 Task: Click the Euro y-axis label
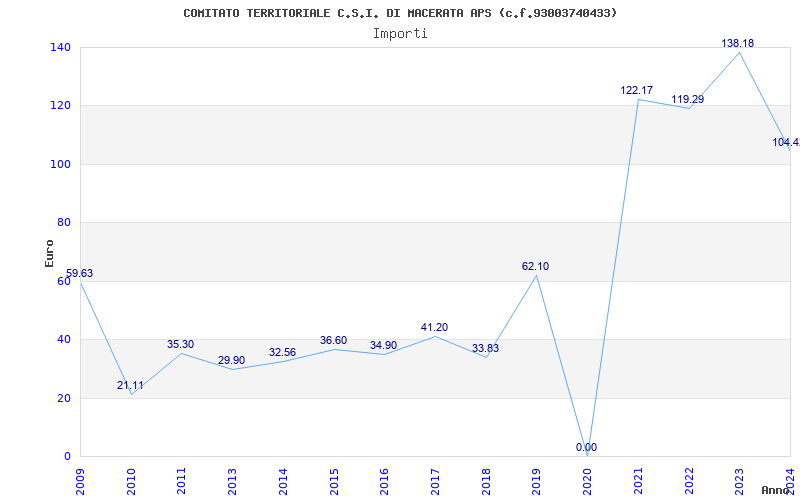[49, 253]
